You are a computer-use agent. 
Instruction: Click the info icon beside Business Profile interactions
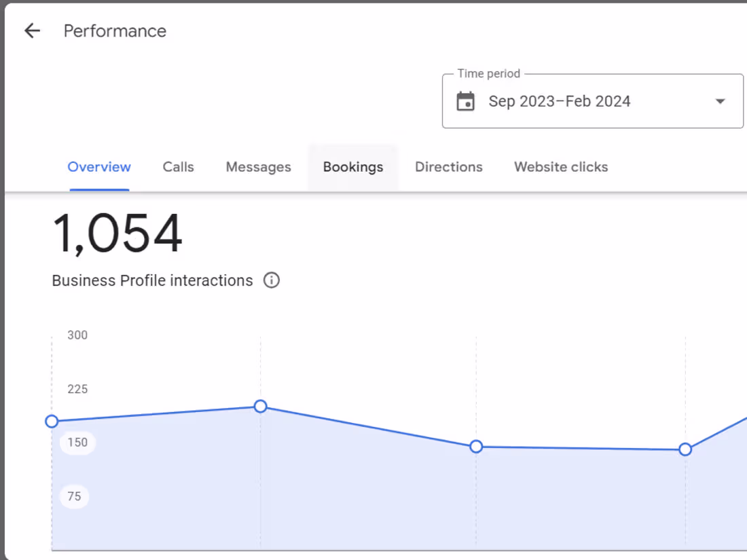272,280
